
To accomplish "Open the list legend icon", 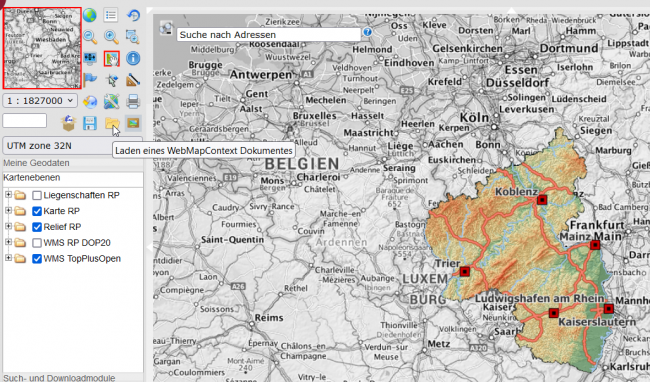I will pos(111,15).
